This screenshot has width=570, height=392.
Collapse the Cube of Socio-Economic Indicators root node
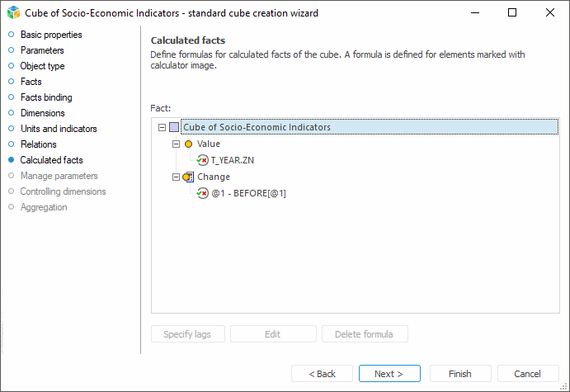[160, 127]
